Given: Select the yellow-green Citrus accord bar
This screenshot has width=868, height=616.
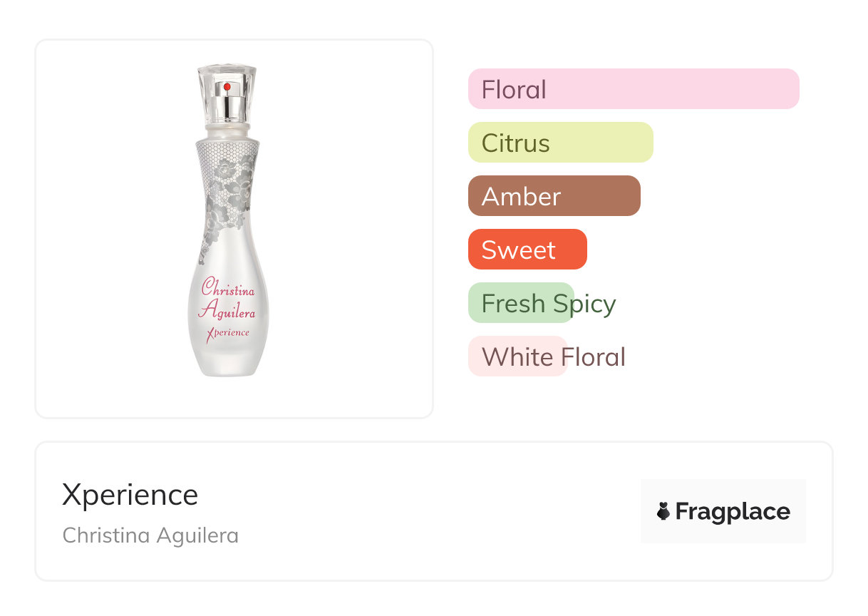Looking at the screenshot, I should 560,143.
